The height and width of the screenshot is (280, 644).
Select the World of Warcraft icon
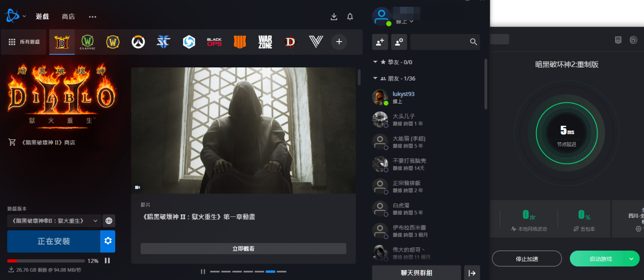tap(113, 42)
